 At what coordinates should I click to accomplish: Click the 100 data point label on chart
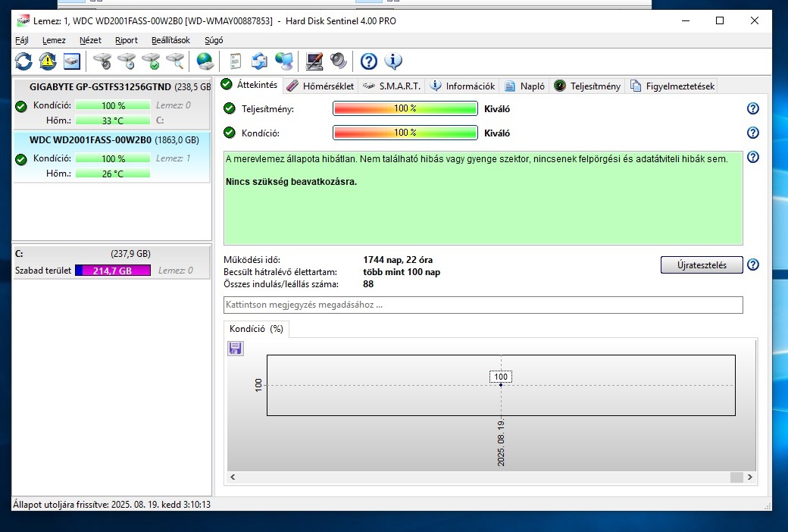pos(501,377)
